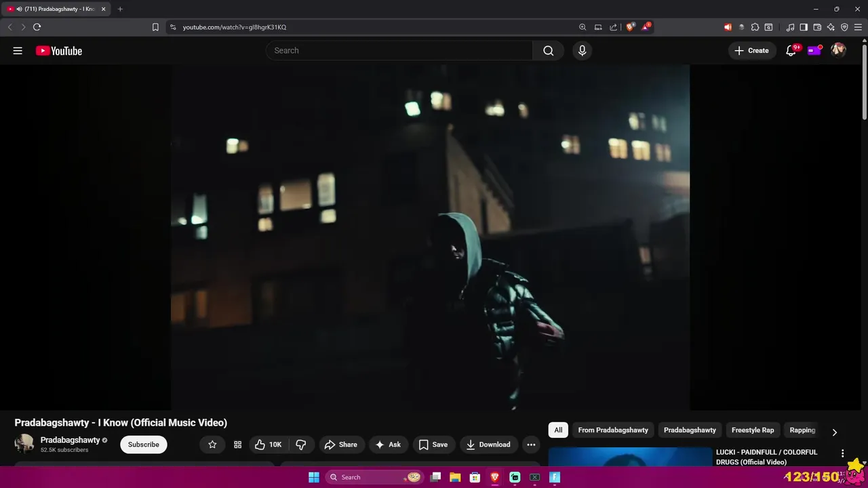Click the Ask button
Screen dimensions: 868x488
pos(389,445)
